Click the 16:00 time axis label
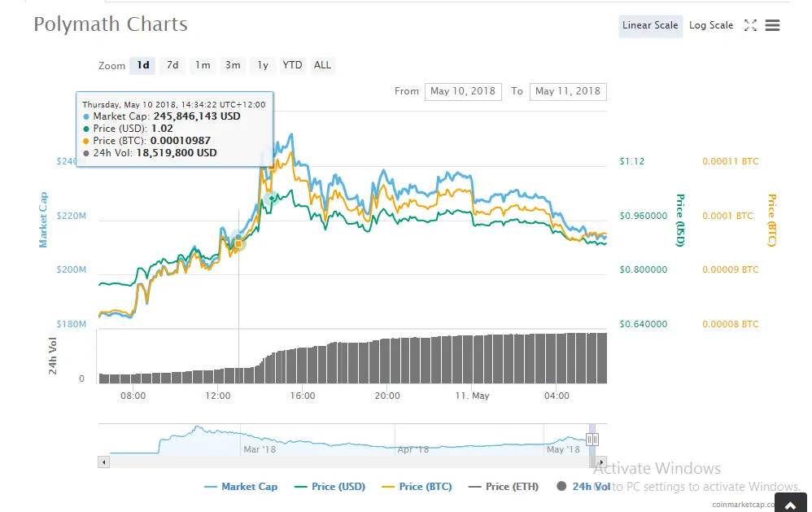 coord(303,396)
